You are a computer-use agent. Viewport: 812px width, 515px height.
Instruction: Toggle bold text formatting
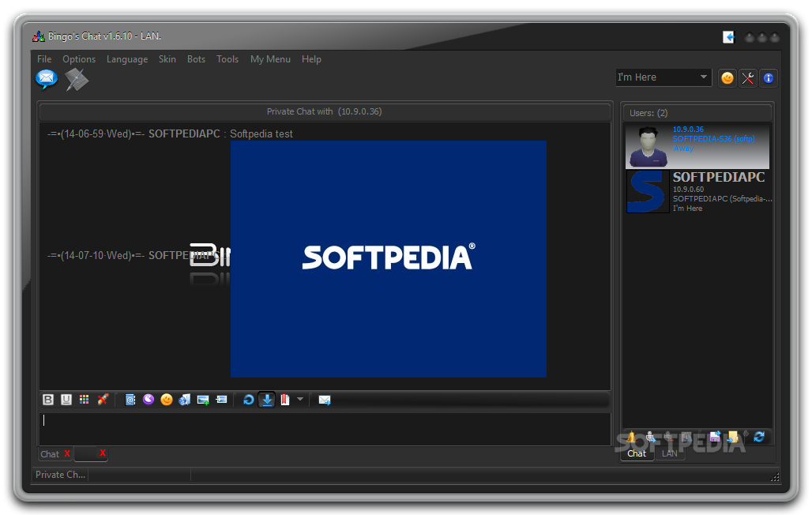click(x=48, y=400)
